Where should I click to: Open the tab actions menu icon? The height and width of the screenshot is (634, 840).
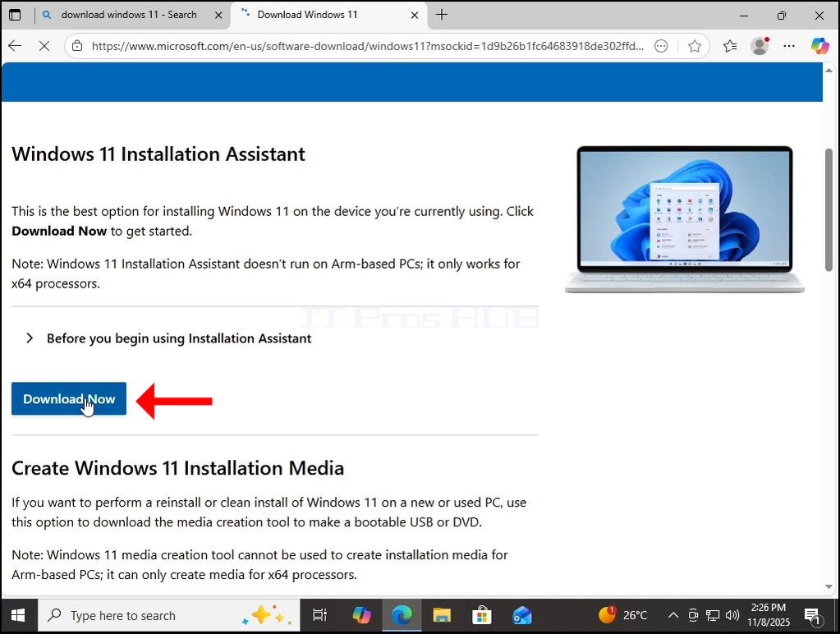pos(15,15)
